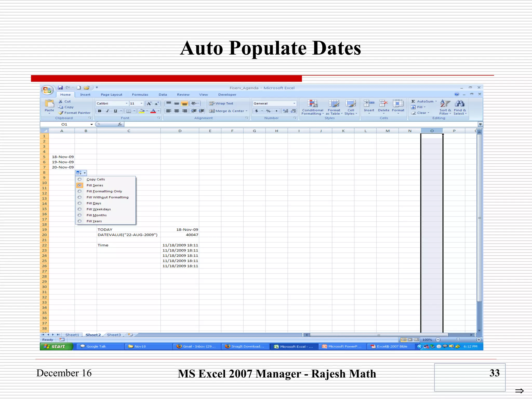Screen dimensions: 532x399
Task: Click the Align Text Left icon
Action: click(169, 111)
